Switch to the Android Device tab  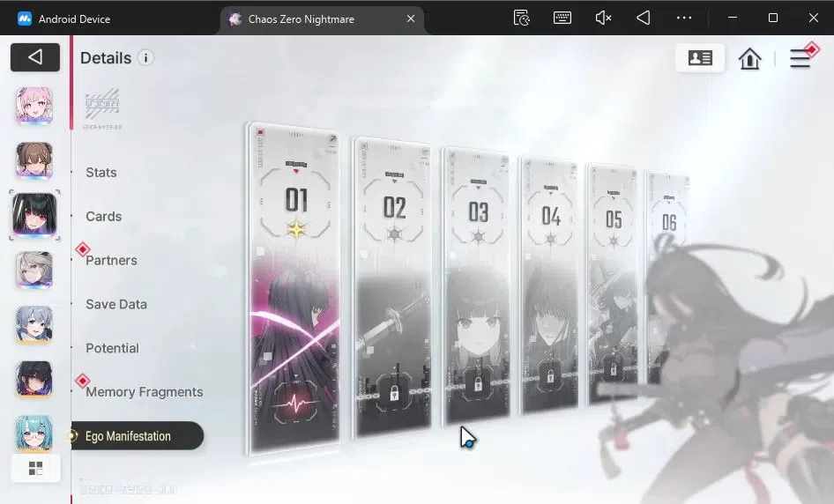point(63,19)
